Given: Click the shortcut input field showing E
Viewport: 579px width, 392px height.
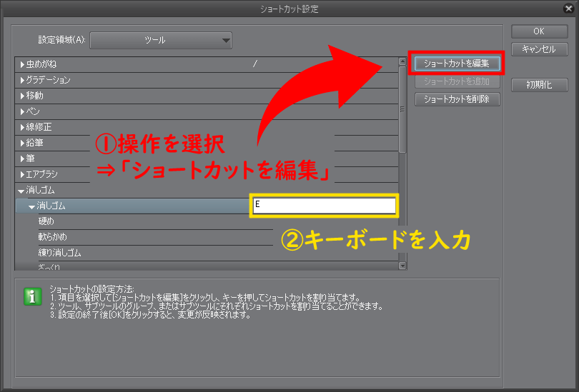Looking at the screenshot, I should (x=325, y=206).
